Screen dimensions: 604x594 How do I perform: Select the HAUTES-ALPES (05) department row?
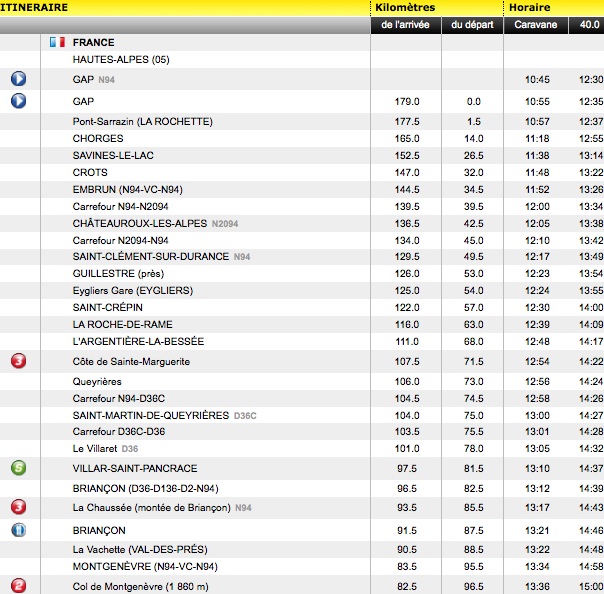(x=121, y=60)
